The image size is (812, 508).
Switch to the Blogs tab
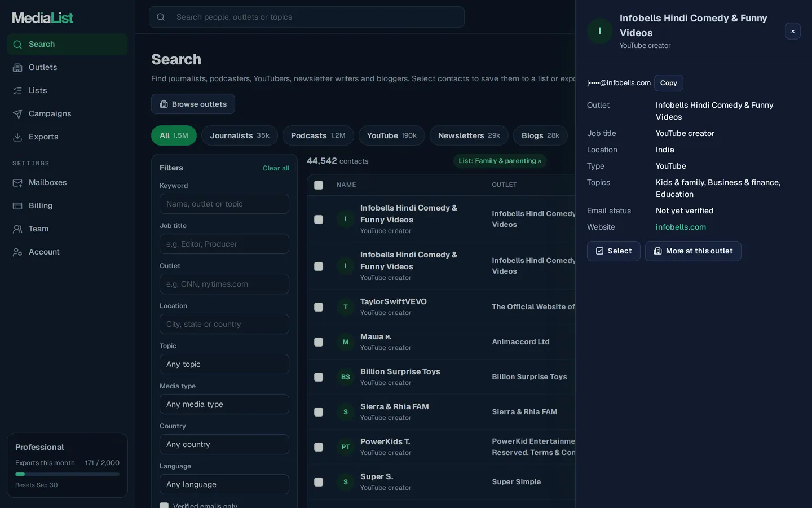pos(540,135)
